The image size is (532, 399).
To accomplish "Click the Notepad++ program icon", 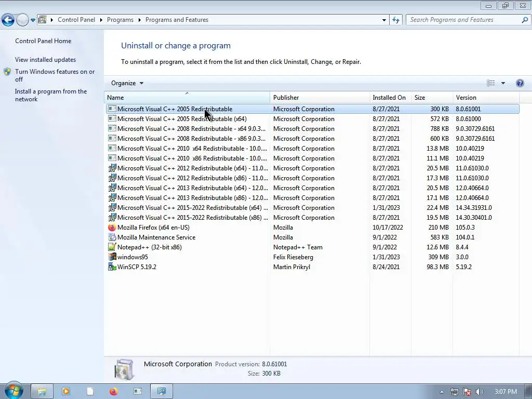I will 112,247.
